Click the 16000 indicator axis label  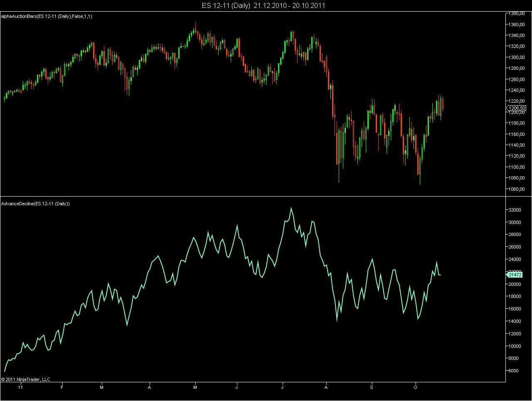pyautogui.click(x=515, y=309)
